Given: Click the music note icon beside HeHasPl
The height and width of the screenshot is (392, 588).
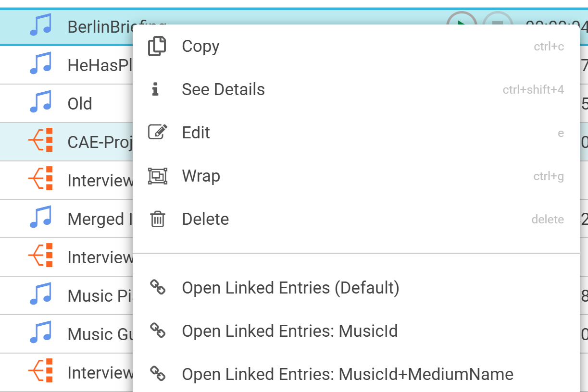Looking at the screenshot, I should (40, 65).
